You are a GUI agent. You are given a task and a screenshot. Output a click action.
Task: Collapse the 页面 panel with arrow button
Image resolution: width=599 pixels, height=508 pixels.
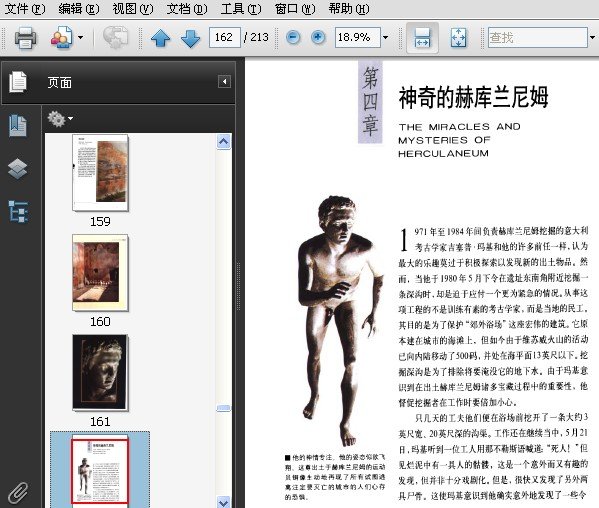pos(224,81)
